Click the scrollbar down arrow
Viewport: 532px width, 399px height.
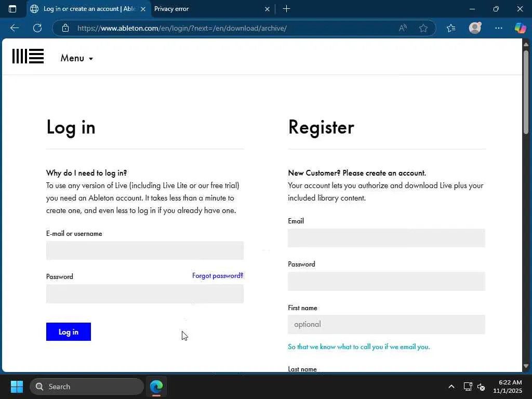526,366
